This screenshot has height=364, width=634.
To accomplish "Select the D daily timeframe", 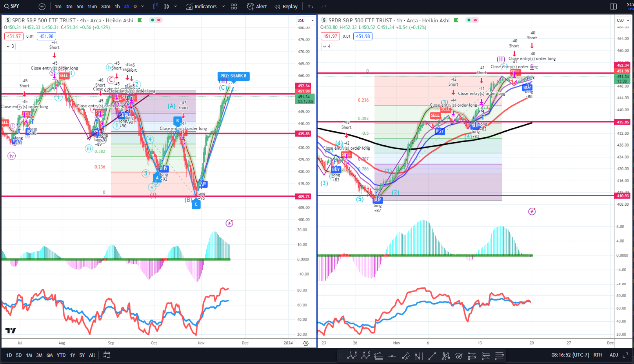I will point(135,7).
